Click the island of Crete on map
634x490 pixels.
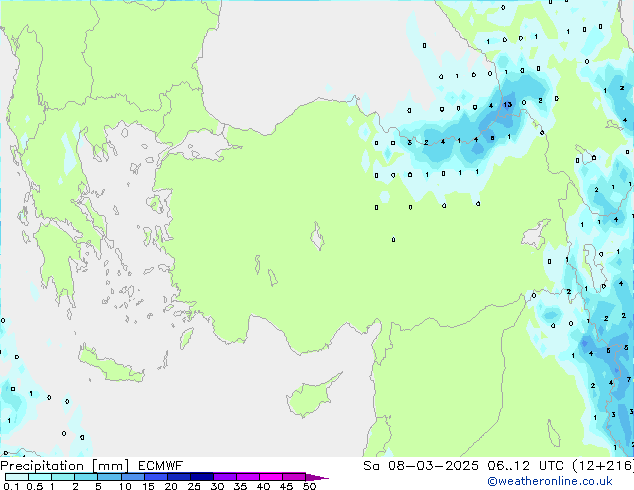click(111, 364)
